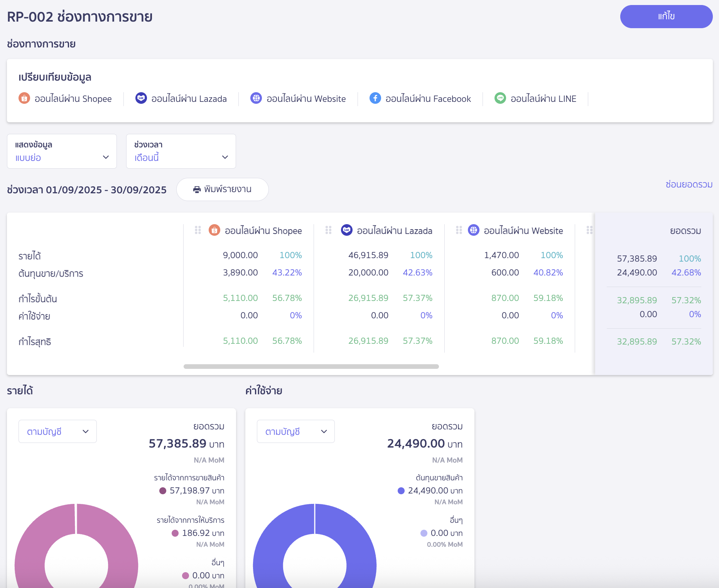Click the Website globe icon in comparison bar
719x588 pixels.
256,98
